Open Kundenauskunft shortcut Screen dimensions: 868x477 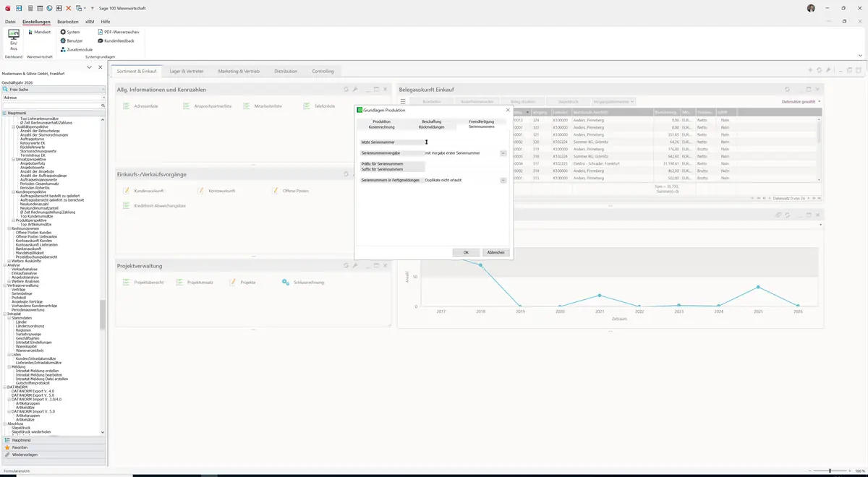pyautogui.click(x=144, y=191)
